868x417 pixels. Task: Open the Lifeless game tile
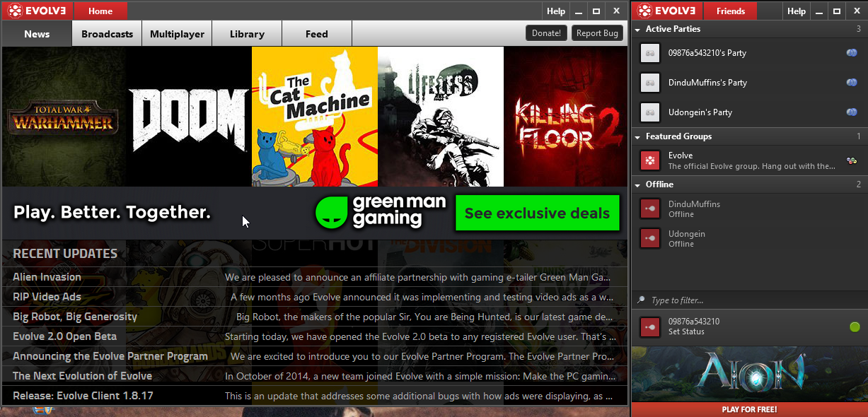coord(441,117)
